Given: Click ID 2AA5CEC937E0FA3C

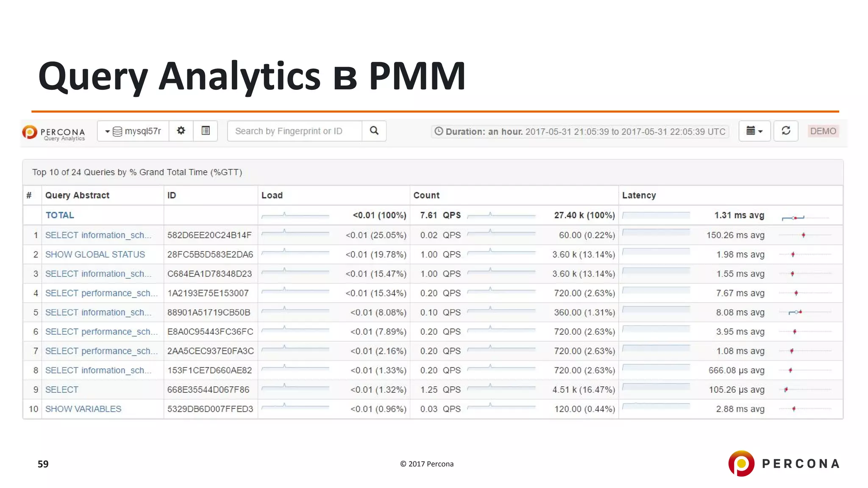Looking at the screenshot, I should pos(211,351).
